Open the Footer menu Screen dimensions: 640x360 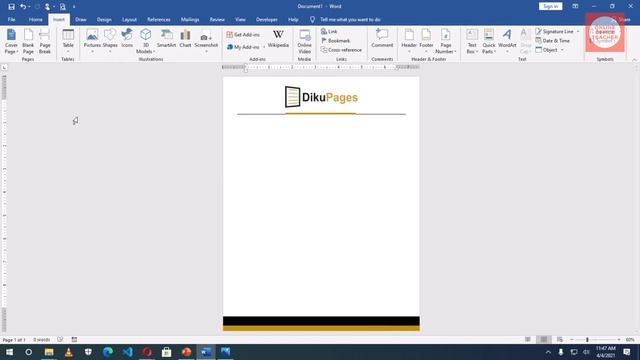426,41
